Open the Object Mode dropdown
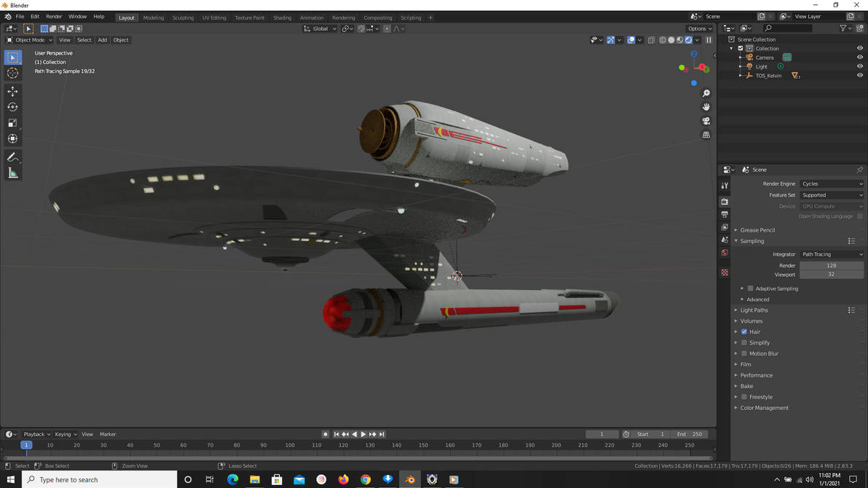Viewport: 868px width, 488px height. (x=29, y=40)
